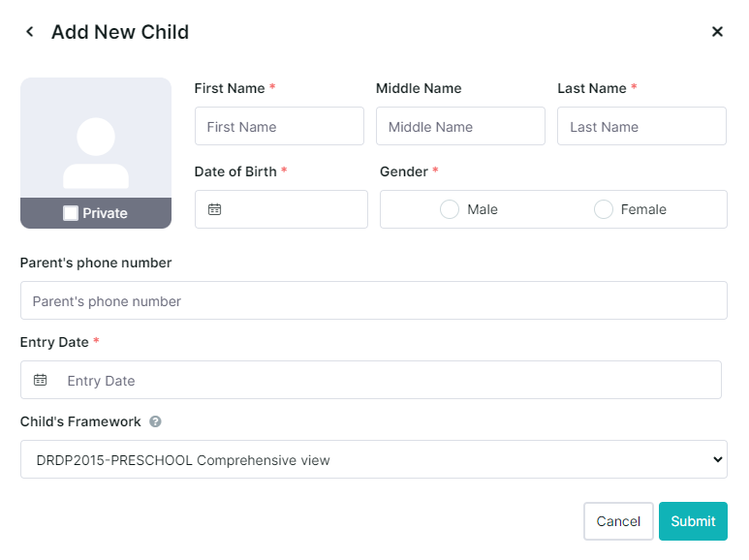Focus the Date of Birth field

[281, 209]
